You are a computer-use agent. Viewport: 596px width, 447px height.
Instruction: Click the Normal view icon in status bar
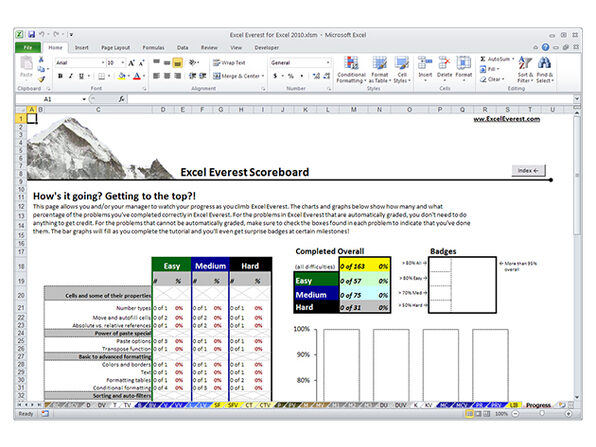[x=469, y=414]
